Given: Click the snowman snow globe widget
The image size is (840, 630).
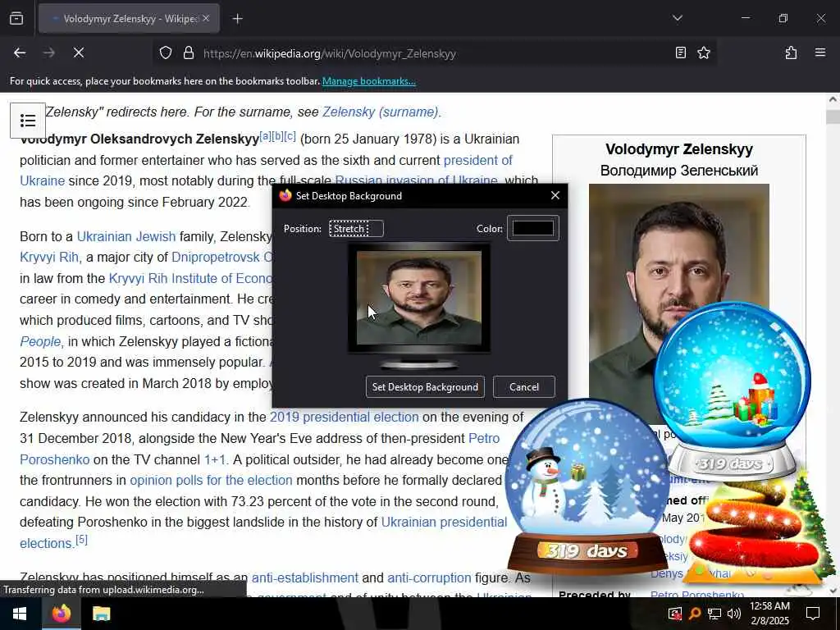Looking at the screenshot, I should pos(587,486).
